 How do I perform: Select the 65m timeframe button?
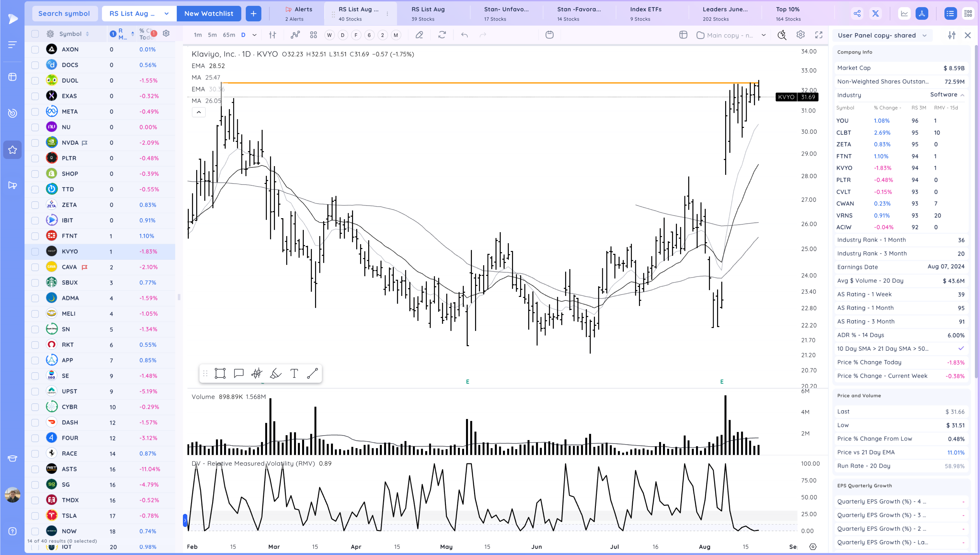click(x=229, y=35)
